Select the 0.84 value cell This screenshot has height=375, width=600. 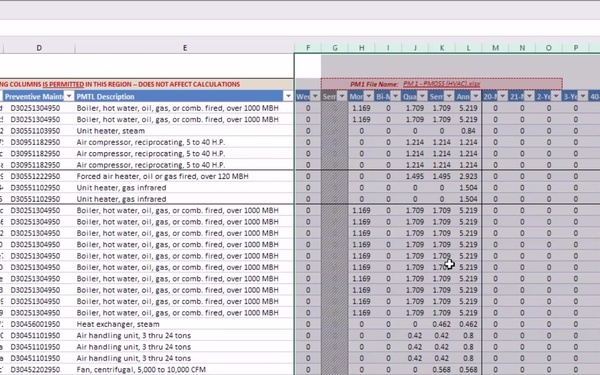(x=468, y=131)
